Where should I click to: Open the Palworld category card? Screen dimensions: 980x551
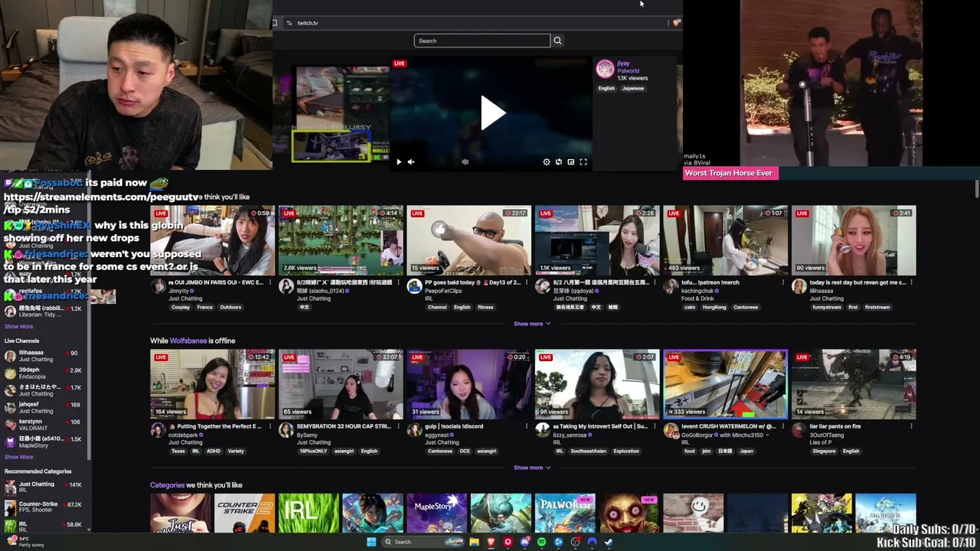[x=565, y=514]
